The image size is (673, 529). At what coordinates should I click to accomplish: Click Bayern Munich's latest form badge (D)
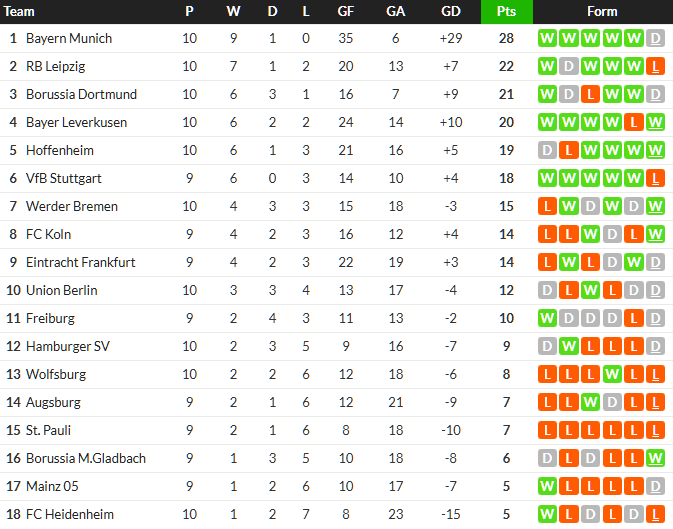point(656,38)
